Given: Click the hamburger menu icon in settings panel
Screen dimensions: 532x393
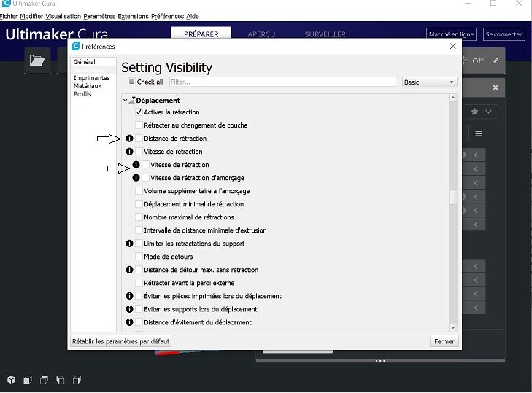Looking at the screenshot, I should pyautogui.click(x=479, y=133).
